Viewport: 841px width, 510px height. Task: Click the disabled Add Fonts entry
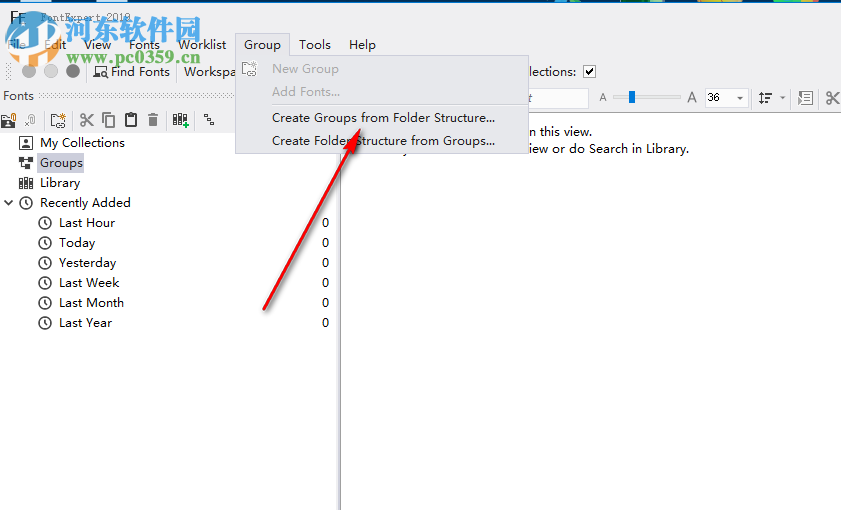(x=306, y=92)
